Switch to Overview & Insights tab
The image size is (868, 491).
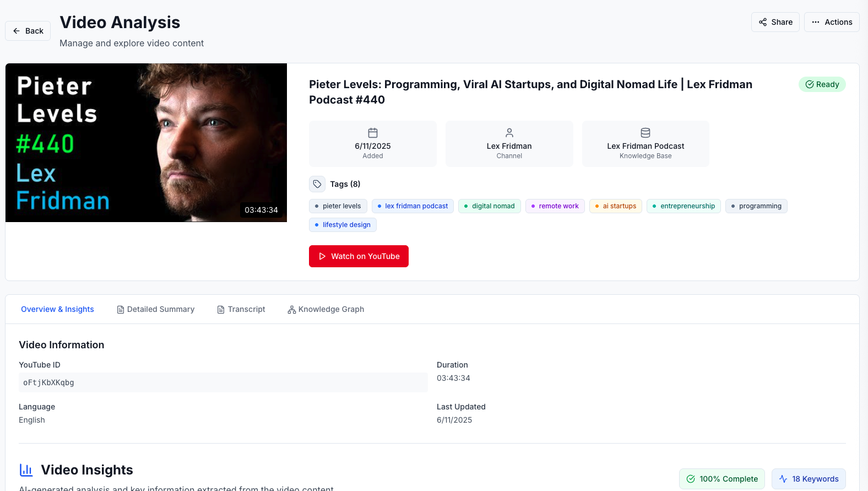click(57, 309)
